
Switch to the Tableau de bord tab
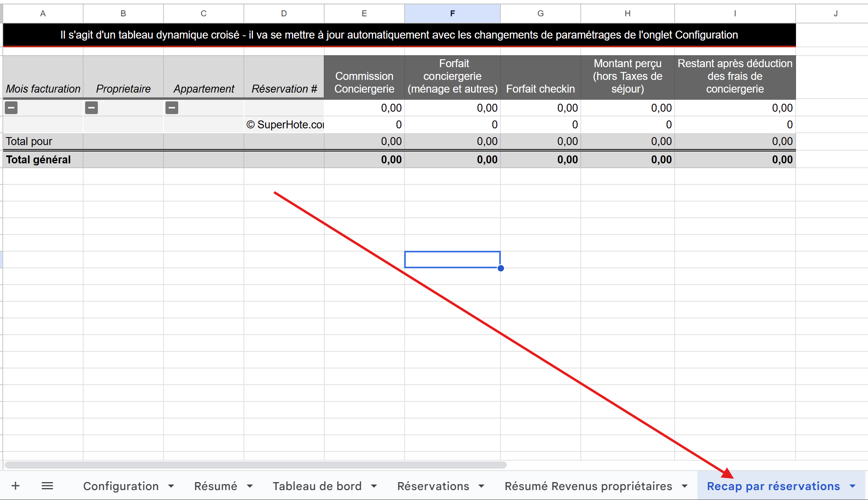click(x=317, y=486)
